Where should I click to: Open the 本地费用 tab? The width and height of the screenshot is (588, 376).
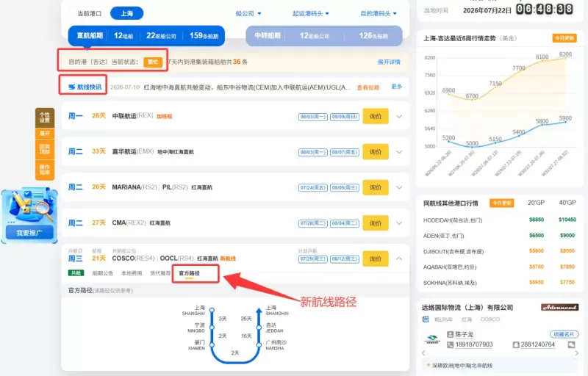[x=132, y=273]
